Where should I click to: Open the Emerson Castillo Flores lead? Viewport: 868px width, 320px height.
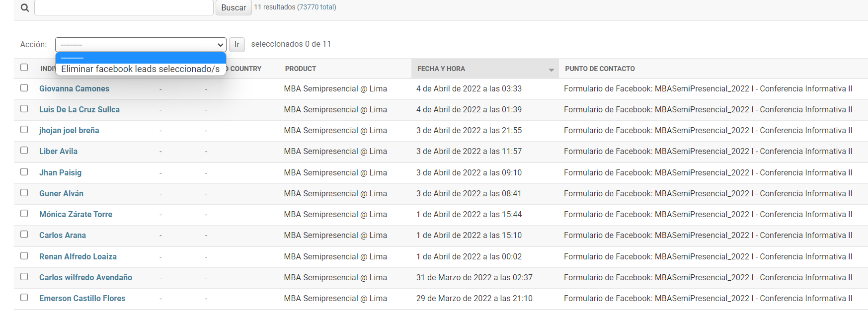tap(82, 298)
